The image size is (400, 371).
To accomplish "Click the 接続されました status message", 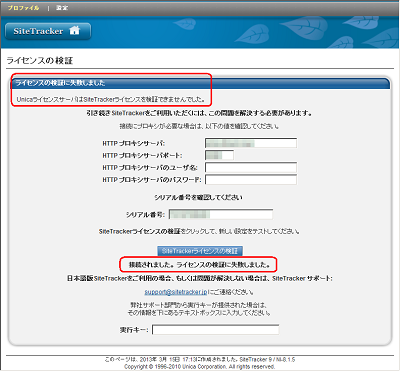I will [x=199, y=265].
